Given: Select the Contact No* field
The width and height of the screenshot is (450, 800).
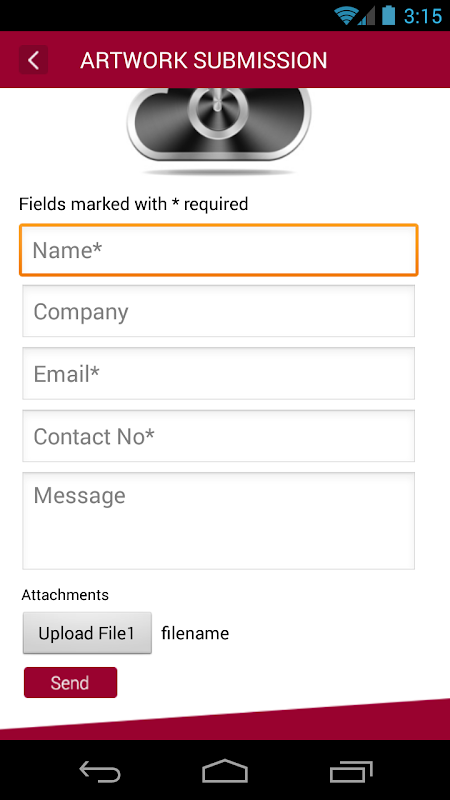Looking at the screenshot, I should pos(218,436).
